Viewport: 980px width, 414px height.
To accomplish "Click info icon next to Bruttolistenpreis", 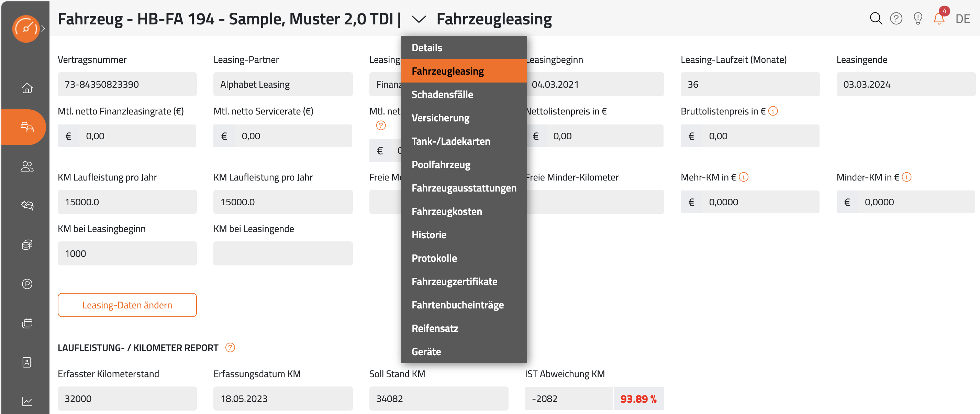I will (773, 111).
